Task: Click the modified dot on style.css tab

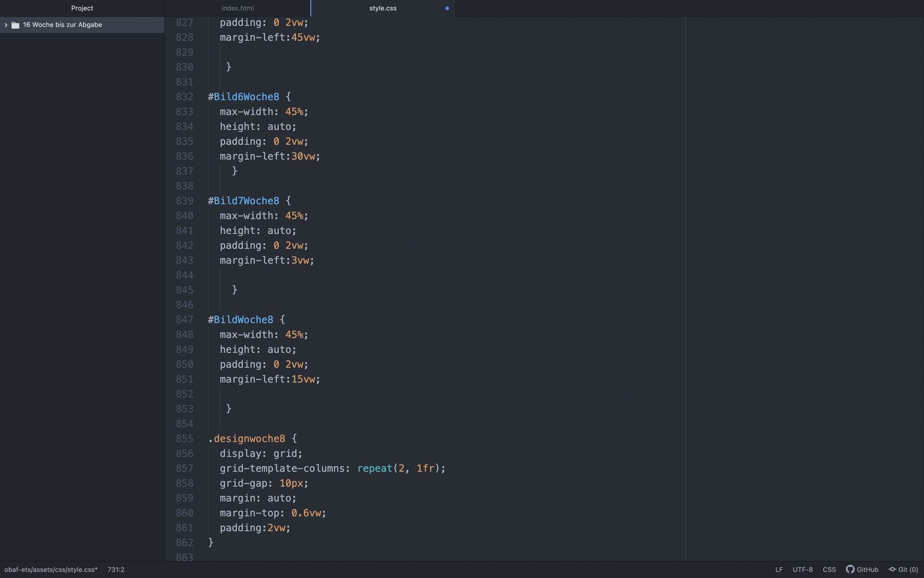Action: (x=447, y=8)
